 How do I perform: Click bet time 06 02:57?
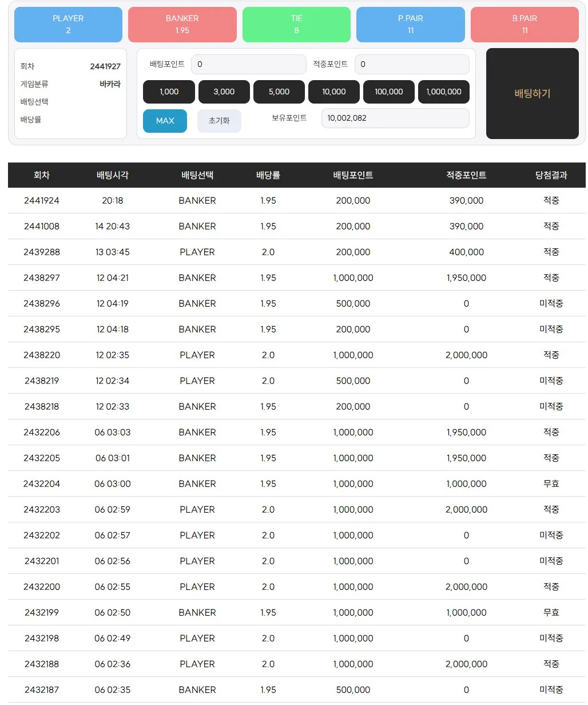point(113,535)
